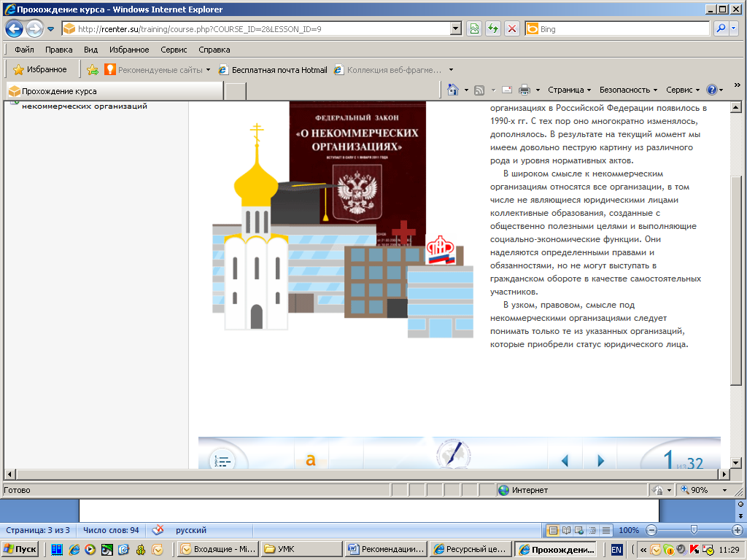Viewport: 747px width, 560px height.
Task: Select некоммерческих организаций in the sidebar tree
Action: (x=85, y=106)
